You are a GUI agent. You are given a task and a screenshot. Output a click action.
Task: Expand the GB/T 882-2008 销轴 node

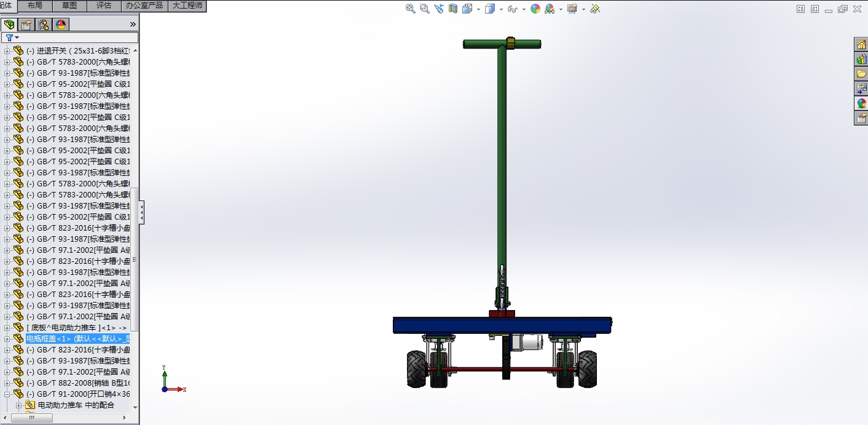(7, 383)
